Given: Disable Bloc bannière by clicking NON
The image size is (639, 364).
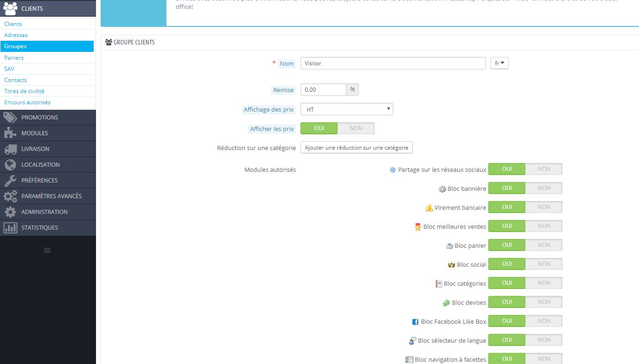Looking at the screenshot, I should pos(544,188).
